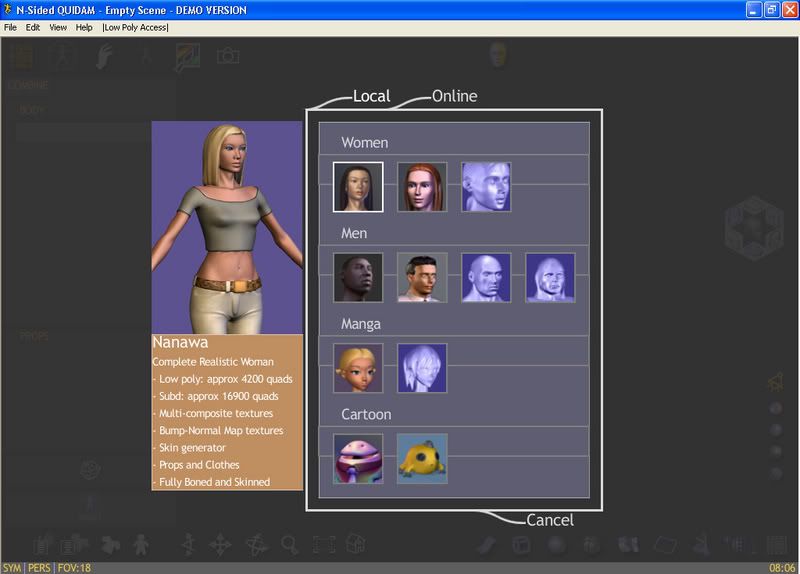
Task: Click the dimmed hand sculpt icon
Action: tap(105, 56)
